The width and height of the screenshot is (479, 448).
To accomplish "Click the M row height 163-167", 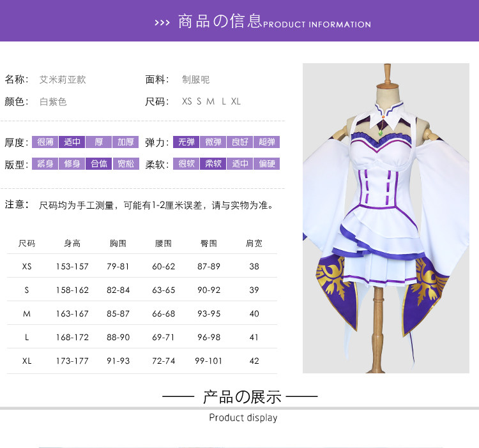I will [x=72, y=314].
